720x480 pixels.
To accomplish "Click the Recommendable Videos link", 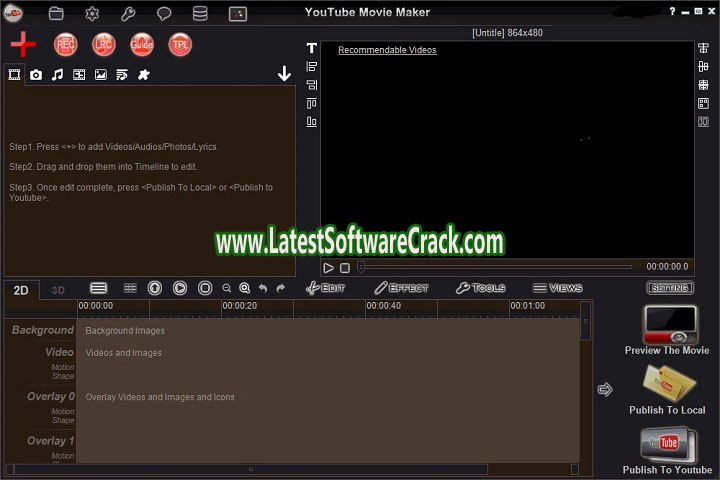I will [387, 50].
